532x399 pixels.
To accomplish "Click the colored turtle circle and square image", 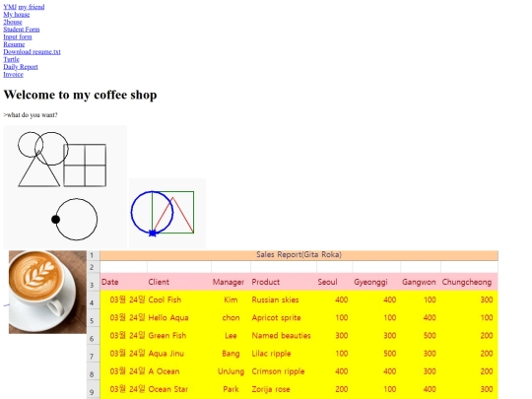I will click(x=167, y=214).
